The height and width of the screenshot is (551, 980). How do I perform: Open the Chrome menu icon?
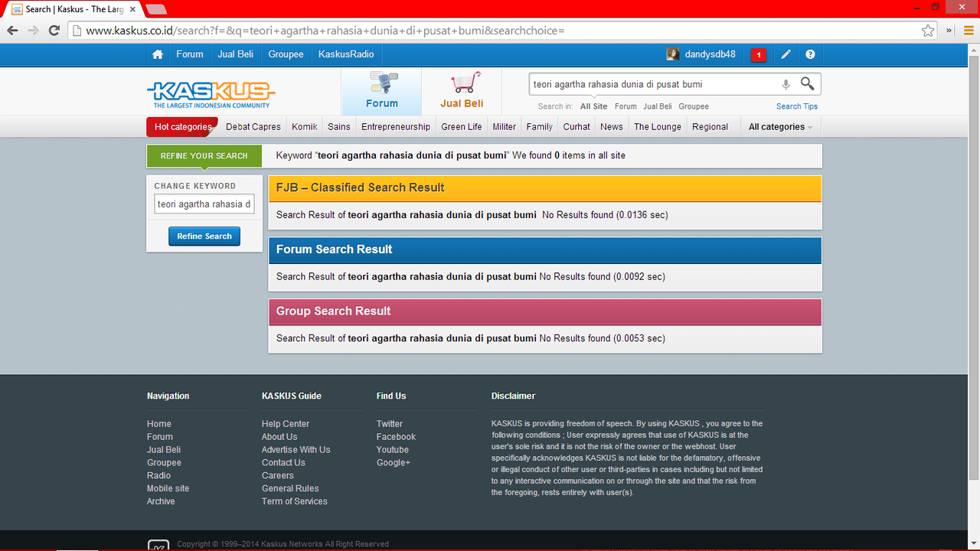click(x=969, y=31)
